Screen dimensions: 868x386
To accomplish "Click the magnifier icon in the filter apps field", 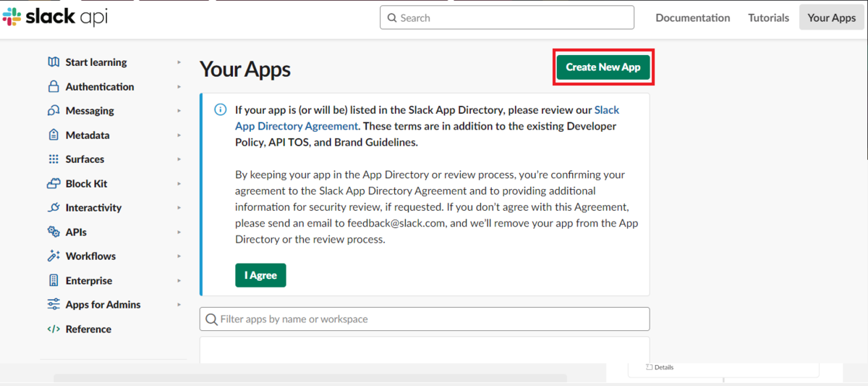I will pos(211,319).
